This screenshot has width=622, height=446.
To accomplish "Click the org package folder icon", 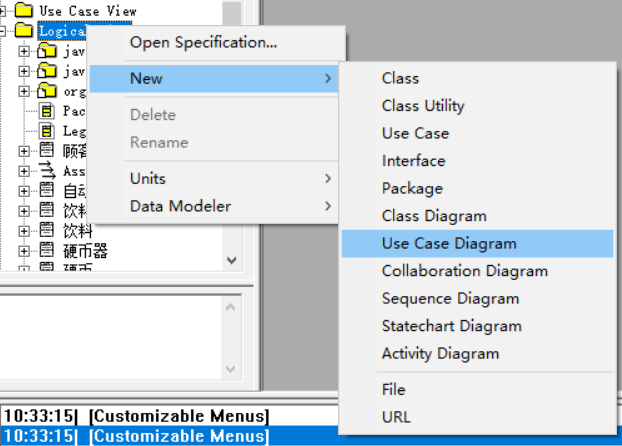I will click(46, 91).
